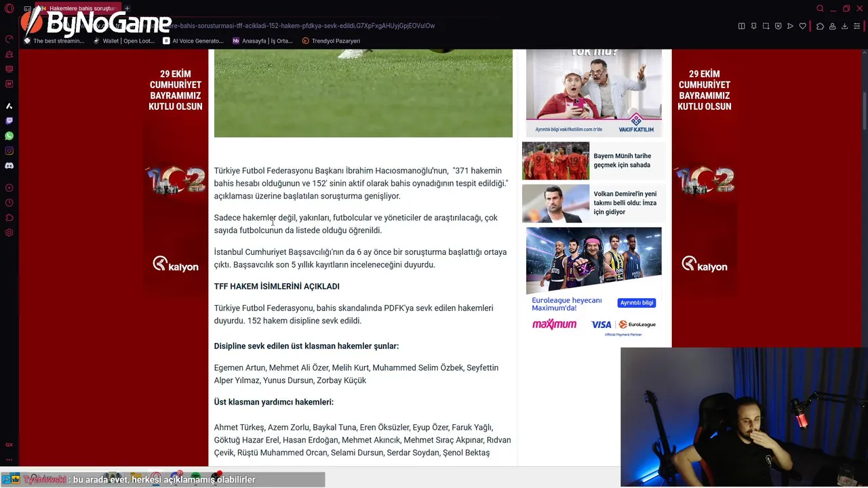Open Instagram in the sidebar
The image size is (868, 488).
pyautogui.click(x=9, y=150)
